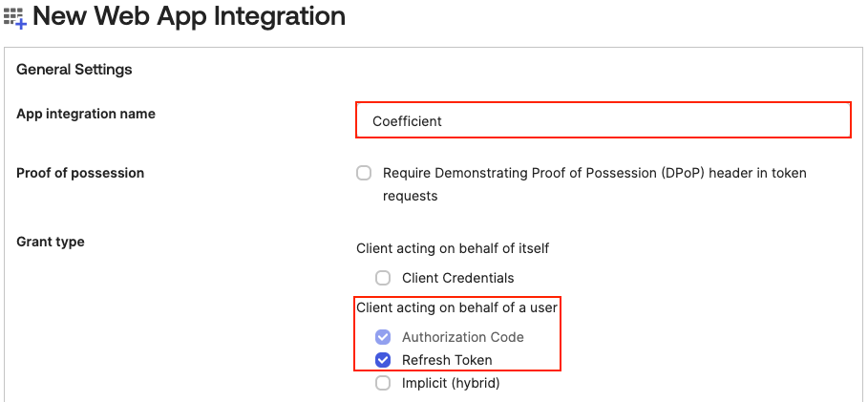Enable the Implicit (hybrid) checkbox

coord(383,383)
